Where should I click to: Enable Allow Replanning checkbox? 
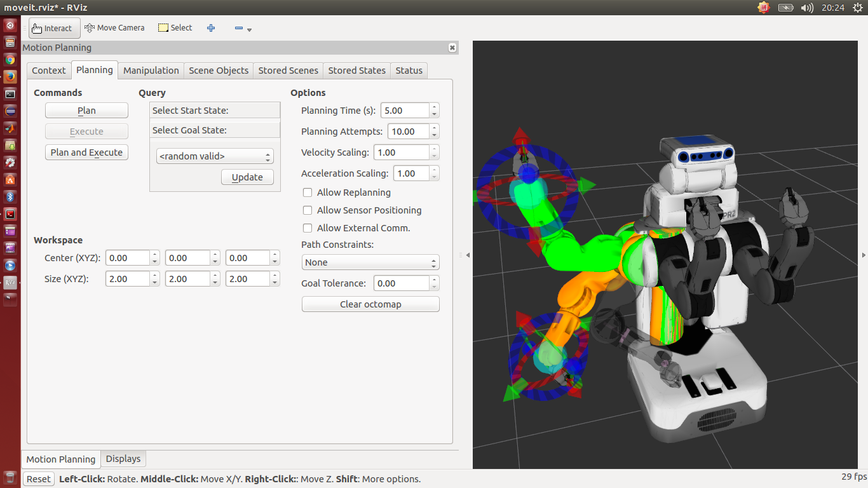pyautogui.click(x=308, y=193)
